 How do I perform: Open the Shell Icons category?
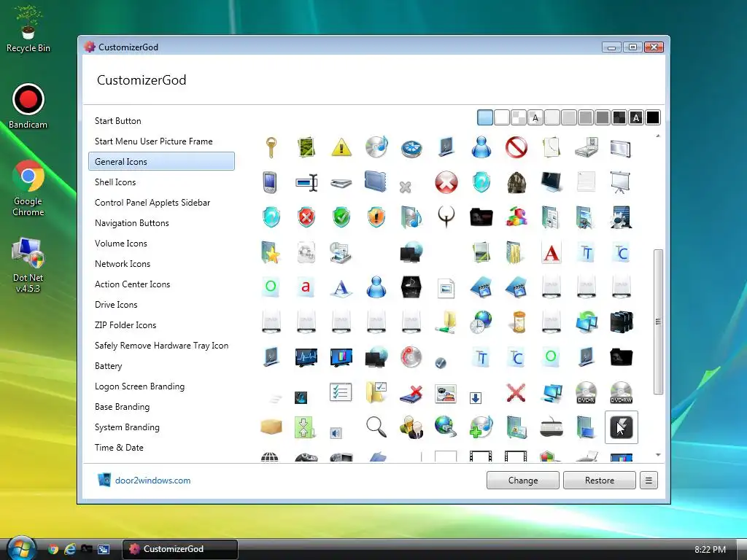click(161, 182)
